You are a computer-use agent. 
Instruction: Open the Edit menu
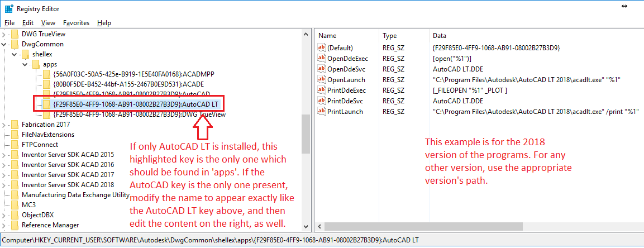coord(28,23)
